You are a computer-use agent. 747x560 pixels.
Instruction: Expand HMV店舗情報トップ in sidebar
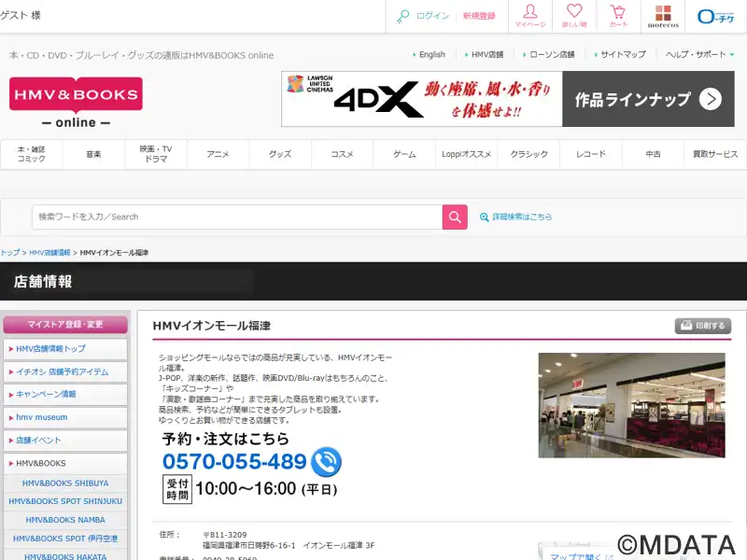64,349
